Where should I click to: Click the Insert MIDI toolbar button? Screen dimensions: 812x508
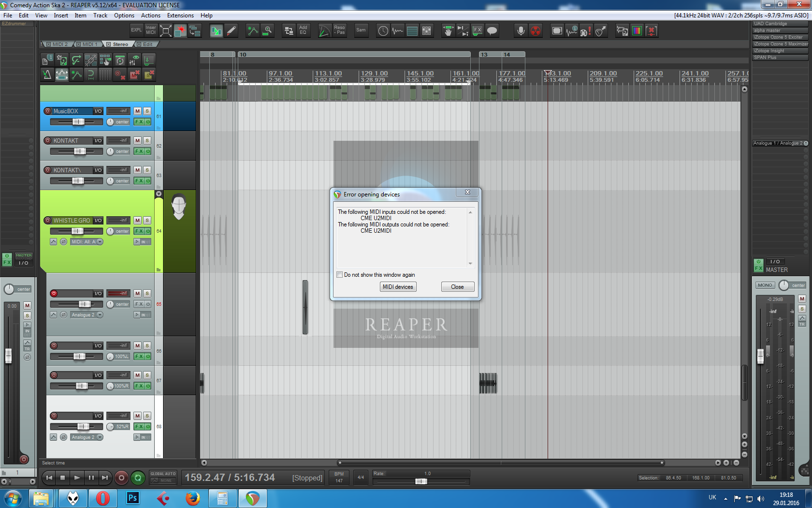tap(151, 30)
